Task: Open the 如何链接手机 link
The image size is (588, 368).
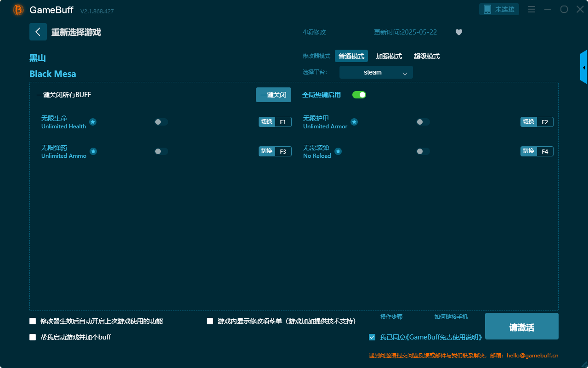Action: point(451,317)
